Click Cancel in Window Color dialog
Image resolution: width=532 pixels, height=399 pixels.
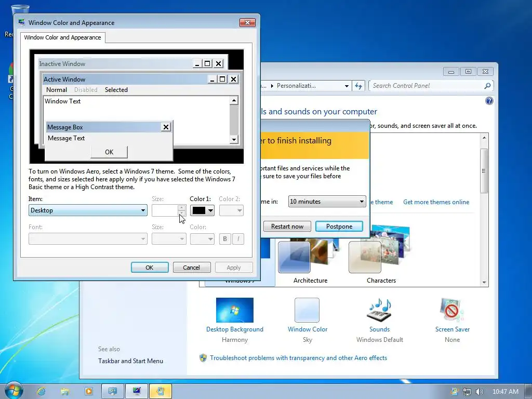(x=192, y=268)
